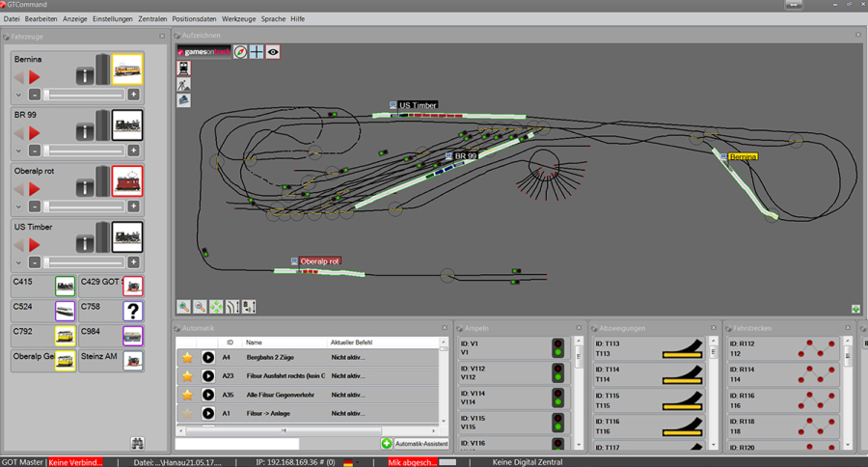The width and height of the screenshot is (868, 467).
Task: Click the zoom out magnifier icon
Action: [200, 306]
